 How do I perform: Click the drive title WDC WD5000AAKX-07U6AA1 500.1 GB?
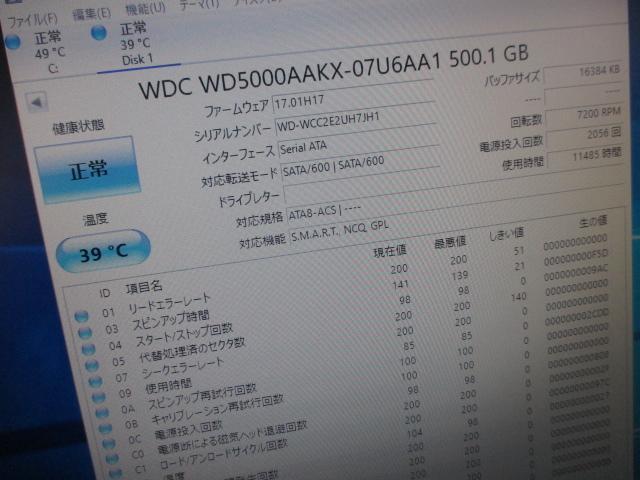pyautogui.click(x=334, y=70)
